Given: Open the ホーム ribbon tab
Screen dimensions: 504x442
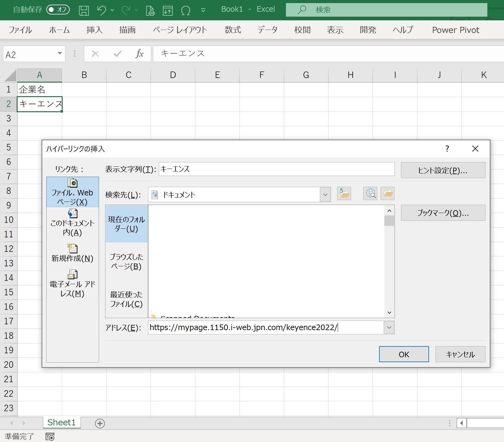Looking at the screenshot, I should (x=59, y=30).
